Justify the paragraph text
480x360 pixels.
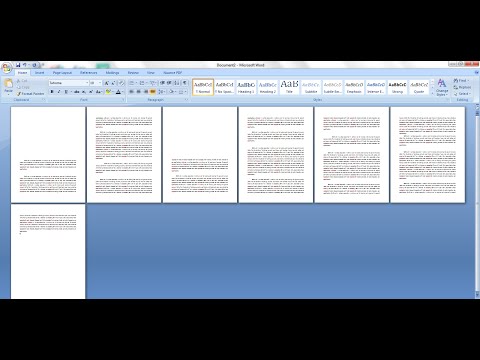click(153, 92)
